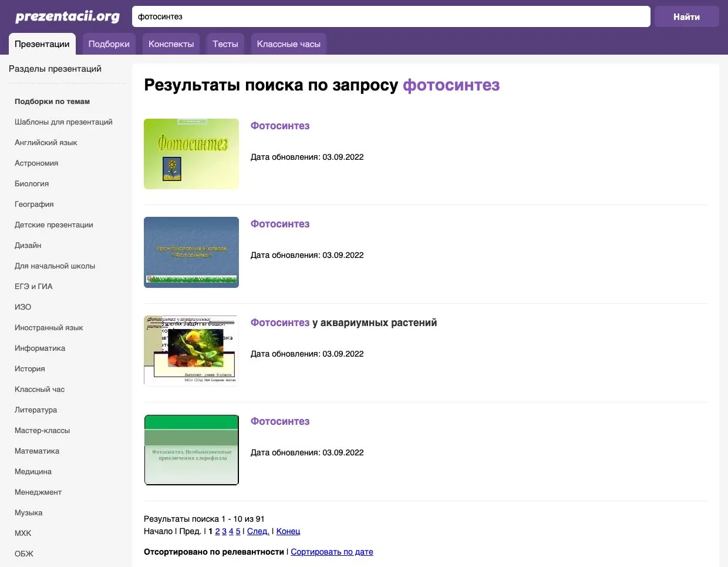This screenshot has width=728, height=567.
Task: Jump to last page via "Конец"
Action: 288,531
